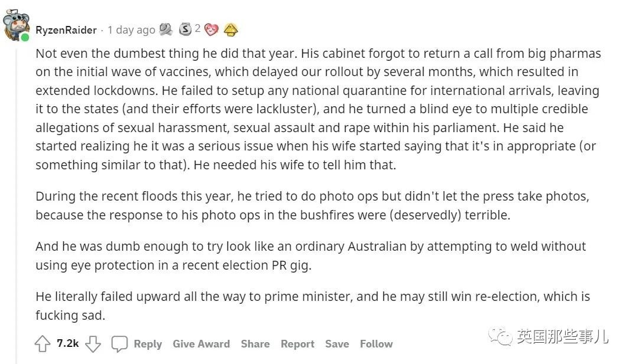
Task: Click the 7.2k vote score
Action: pyautogui.click(x=68, y=343)
